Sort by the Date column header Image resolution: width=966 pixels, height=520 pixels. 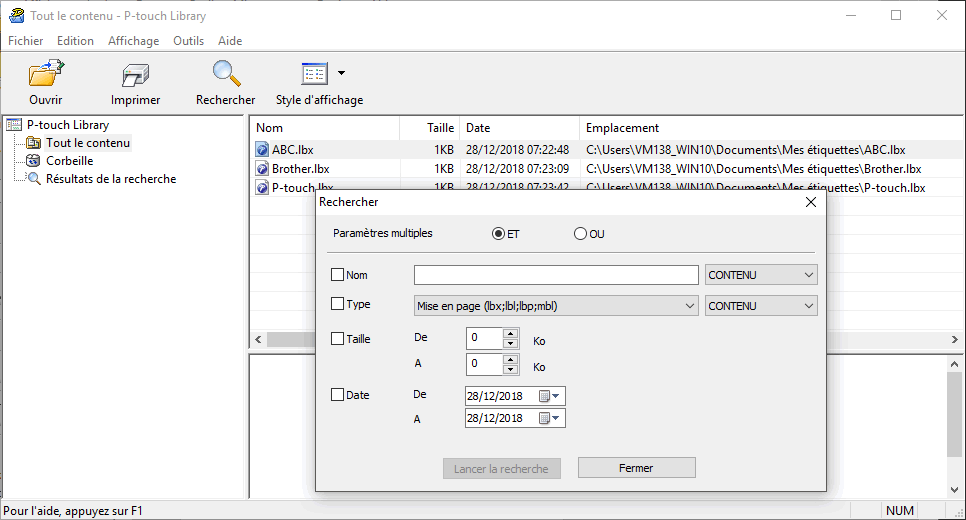coord(520,128)
